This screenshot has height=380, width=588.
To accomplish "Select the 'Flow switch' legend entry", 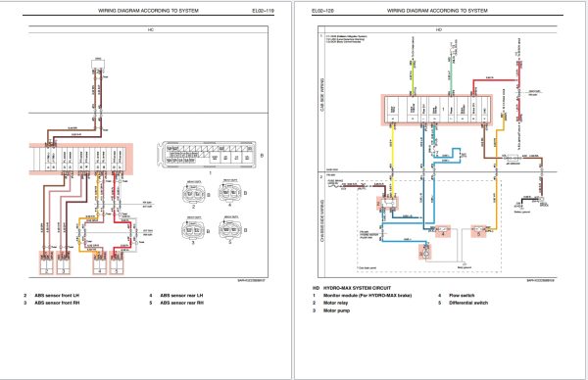I will 462,296.
